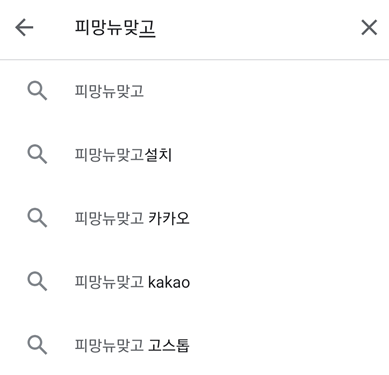The height and width of the screenshot is (375, 389).
Task: Go back using the left arrow icon
Action: click(x=24, y=27)
